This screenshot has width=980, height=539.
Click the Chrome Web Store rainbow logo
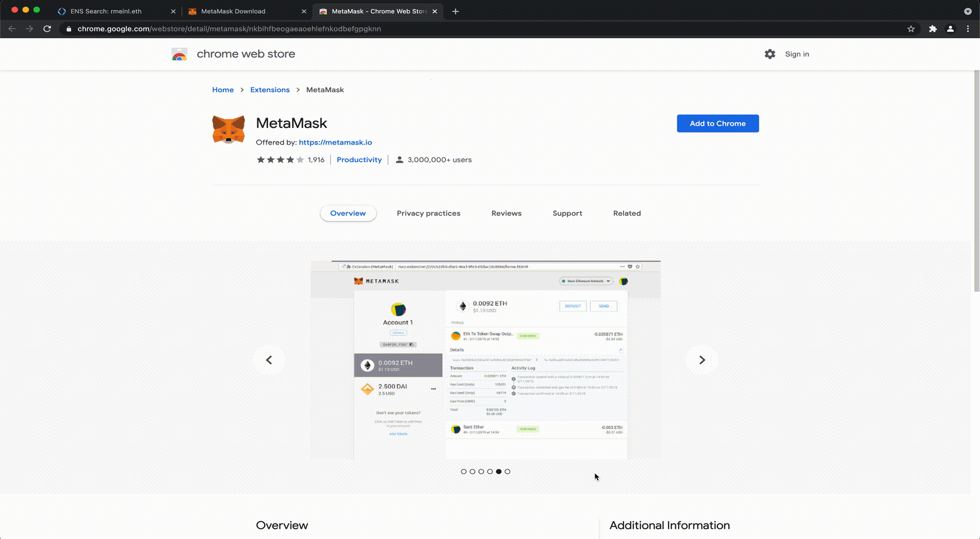179,54
